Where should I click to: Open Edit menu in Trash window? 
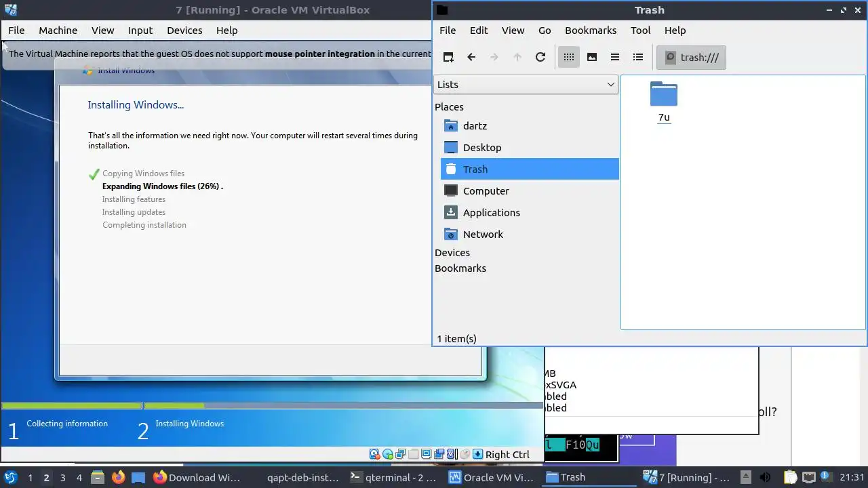click(x=479, y=30)
